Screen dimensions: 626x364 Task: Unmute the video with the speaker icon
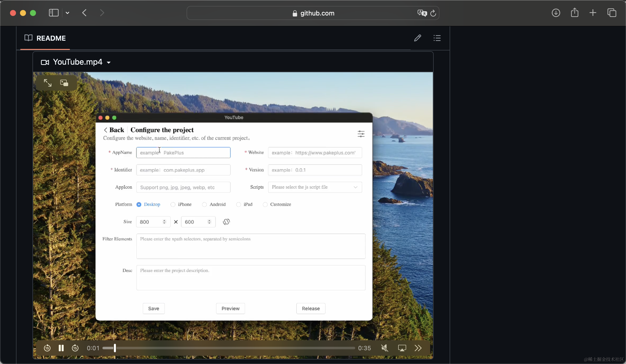coord(385,348)
